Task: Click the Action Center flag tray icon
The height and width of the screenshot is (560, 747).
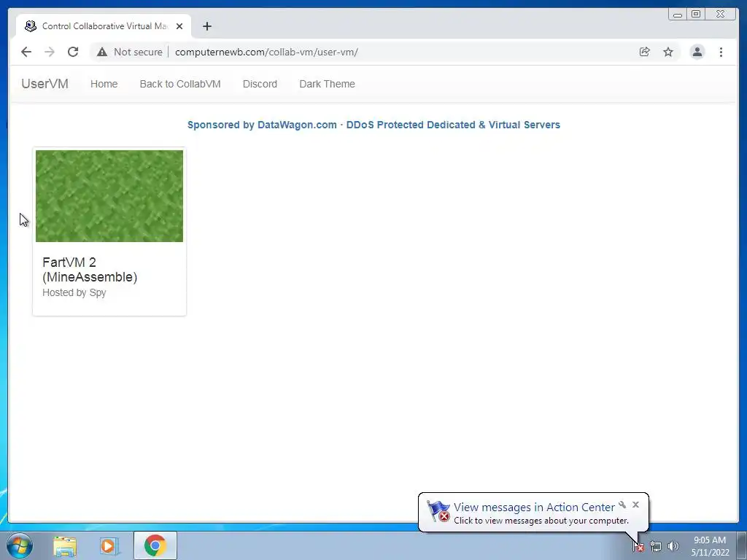Action: 638,547
